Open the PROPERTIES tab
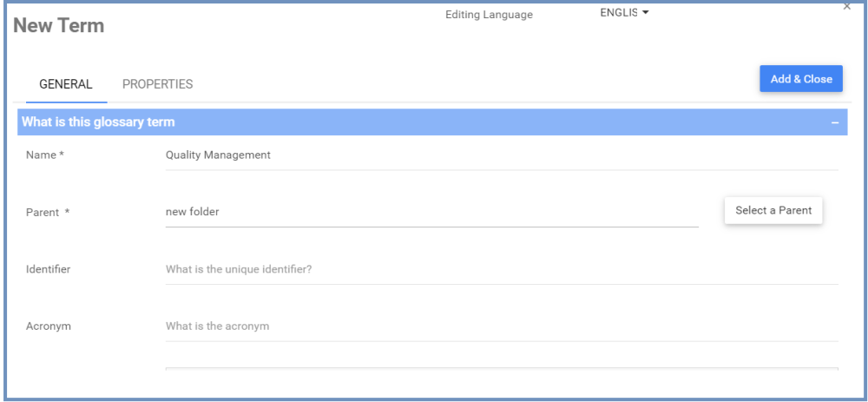The width and height of the screenshot is (868, 402). [157, 84]
